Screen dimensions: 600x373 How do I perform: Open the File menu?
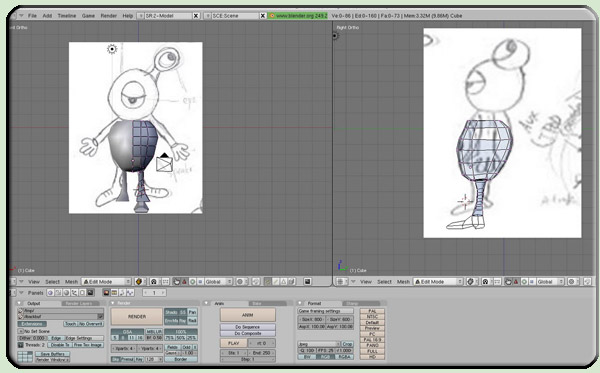tap(32, 16)
